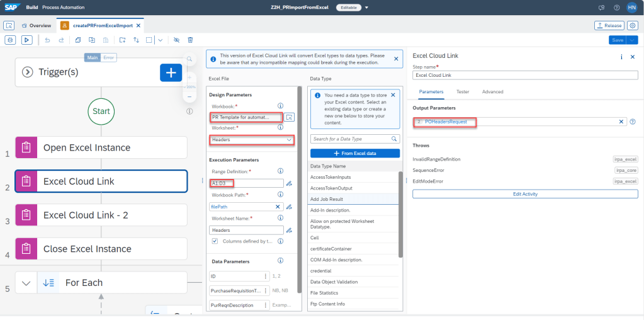Open project settings gear icon
This screenshot has height=320, width=644.
[x=633, y=26]
